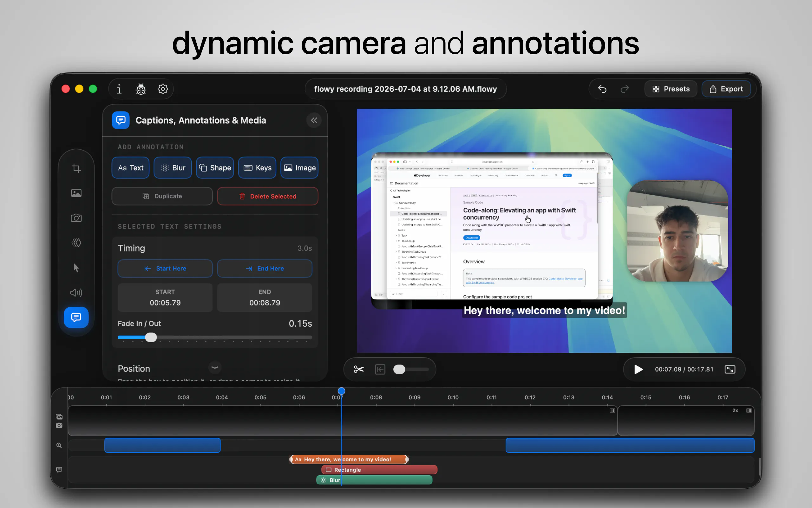Click the 00:07.09 / 00:17.81 timecode
The width and height of the screenshot is (812, 508).
tap(684, 370)
